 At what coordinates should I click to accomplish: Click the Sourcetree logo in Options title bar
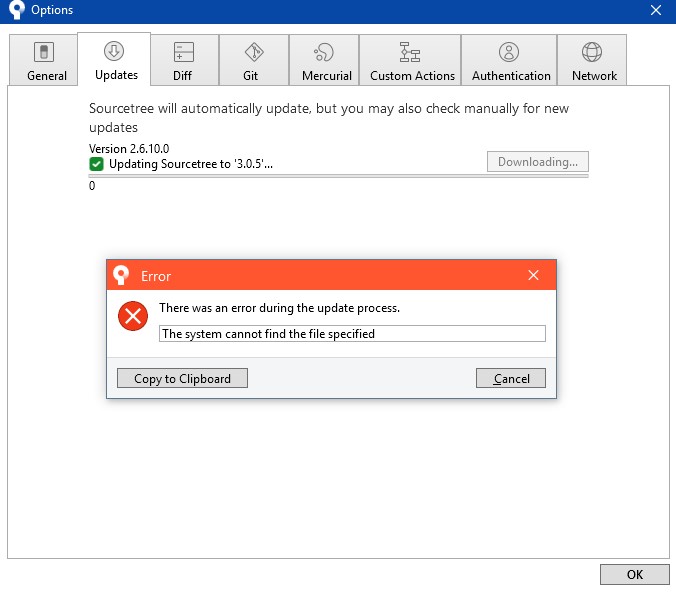[17, 9]
